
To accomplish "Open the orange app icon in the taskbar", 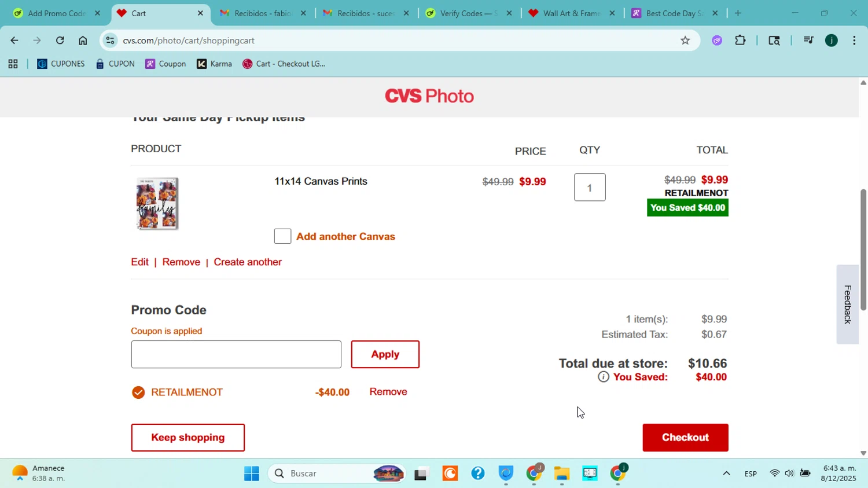I will [450, 474].
